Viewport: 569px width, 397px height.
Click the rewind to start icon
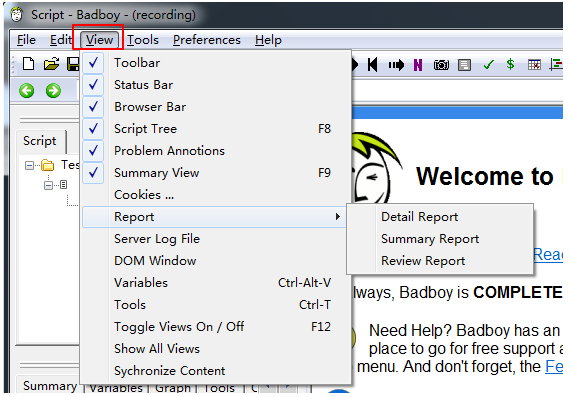point(373,65)
